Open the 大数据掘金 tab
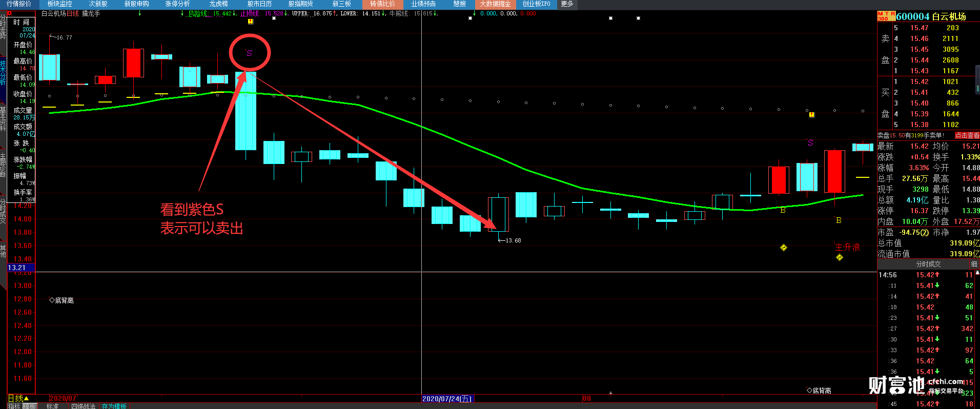980x409 pixels. pyautogui.click(x=495, y=4)
